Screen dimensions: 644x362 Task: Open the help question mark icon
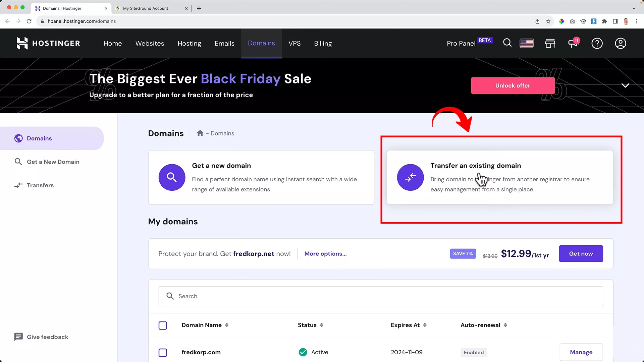pos(597,43)
